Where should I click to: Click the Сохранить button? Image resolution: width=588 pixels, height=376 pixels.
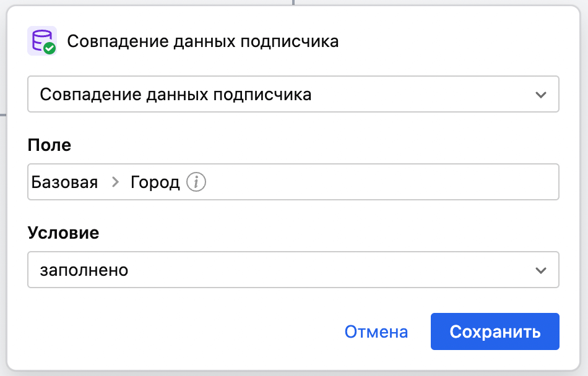coord(495,331)
